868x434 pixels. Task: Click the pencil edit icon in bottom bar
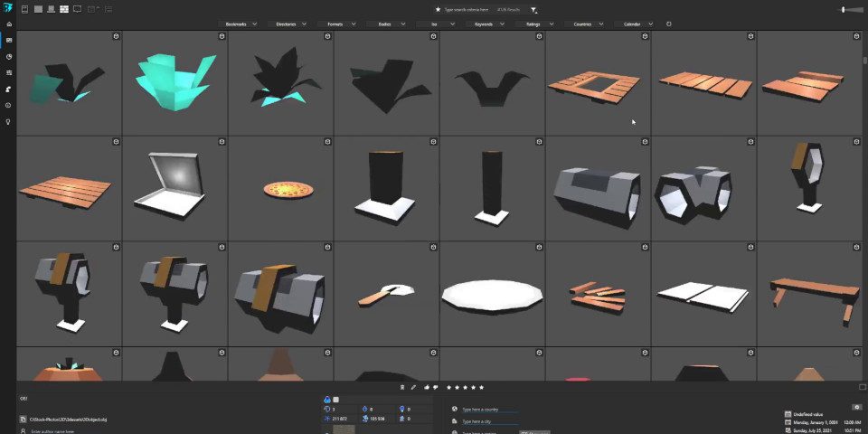(413, 387)
